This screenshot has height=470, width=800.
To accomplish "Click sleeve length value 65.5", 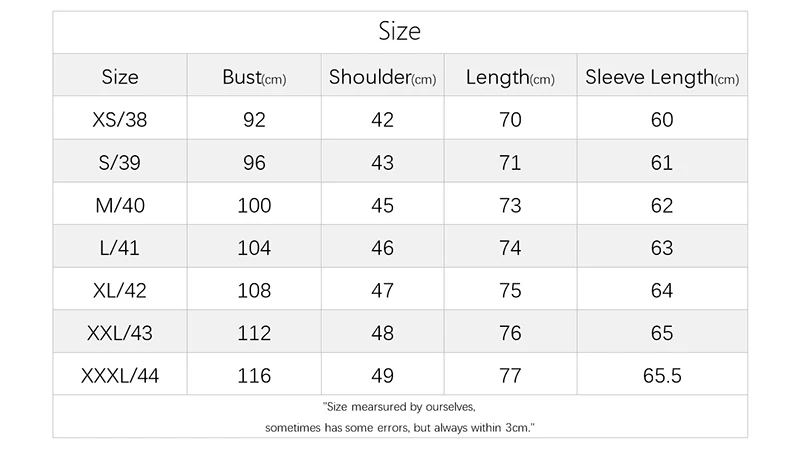I will pyautogui.click(x=662, y=376).
